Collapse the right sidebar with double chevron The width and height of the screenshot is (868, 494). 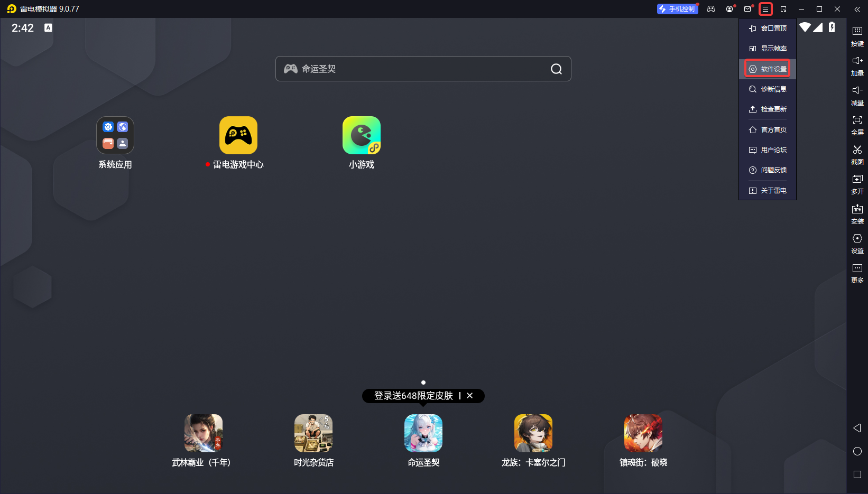pyautogui.click(x=857, y=9)
